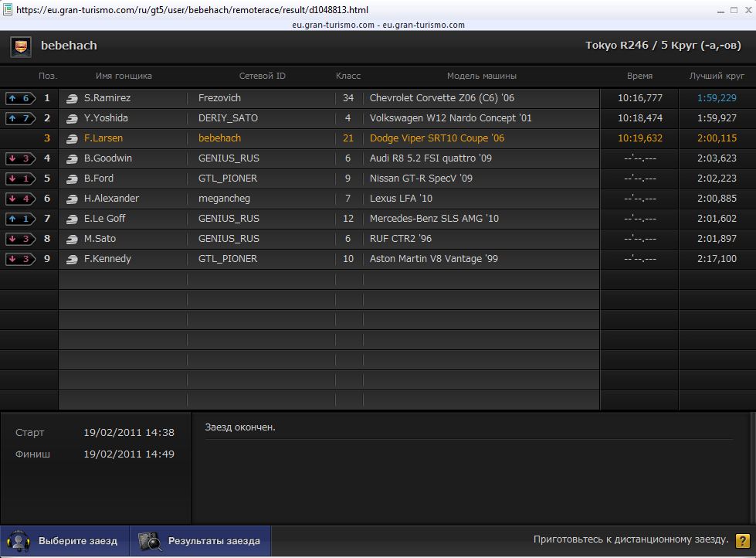756x558 pixels.
Task: Click the helmet icon beside B.Ford
Action: click(72, 179)
